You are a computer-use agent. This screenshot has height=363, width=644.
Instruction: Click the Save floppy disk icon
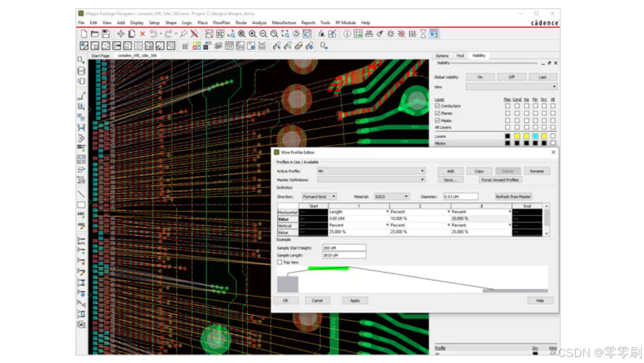click(106, 34)
